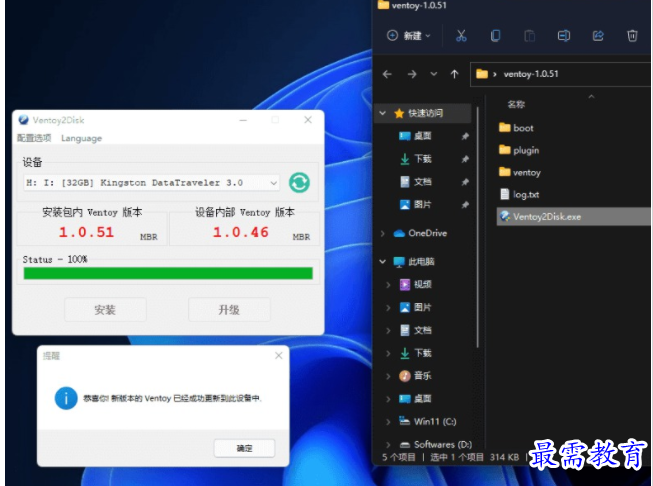653x486 pixels.
Task: Click the Share icon in File Explorer toolbar
Action: pos(598,36)
